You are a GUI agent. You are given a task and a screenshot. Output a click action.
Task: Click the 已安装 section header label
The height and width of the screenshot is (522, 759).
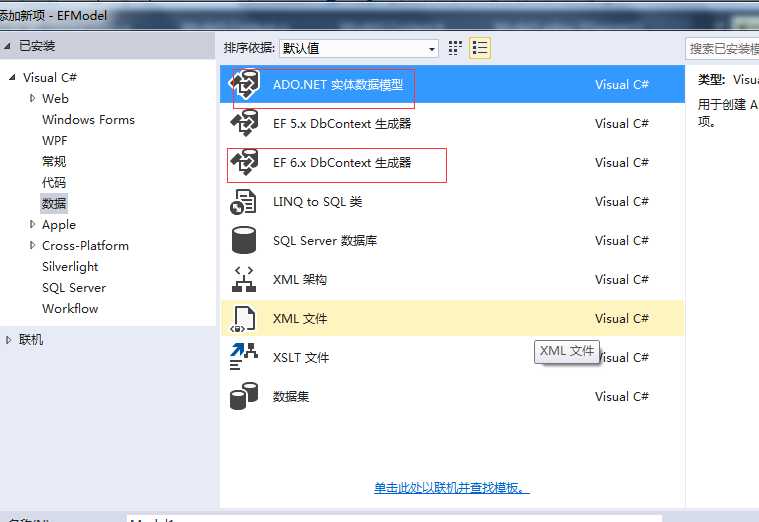[x=37, y=46]
